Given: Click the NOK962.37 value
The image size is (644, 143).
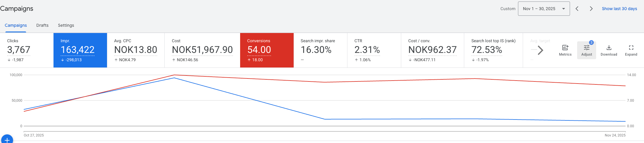Looking at the screenshot, I should [432, 50].
